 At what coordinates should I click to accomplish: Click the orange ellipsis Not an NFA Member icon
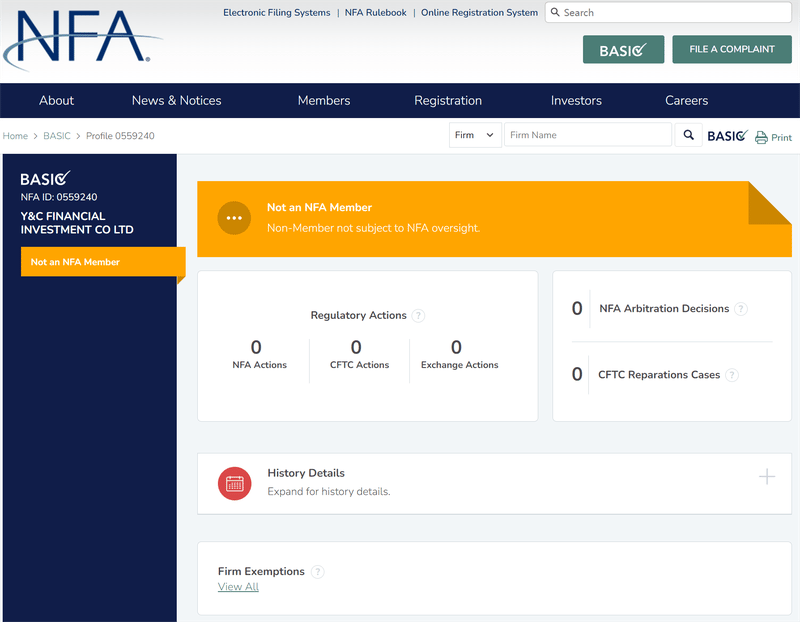point(234,218)
